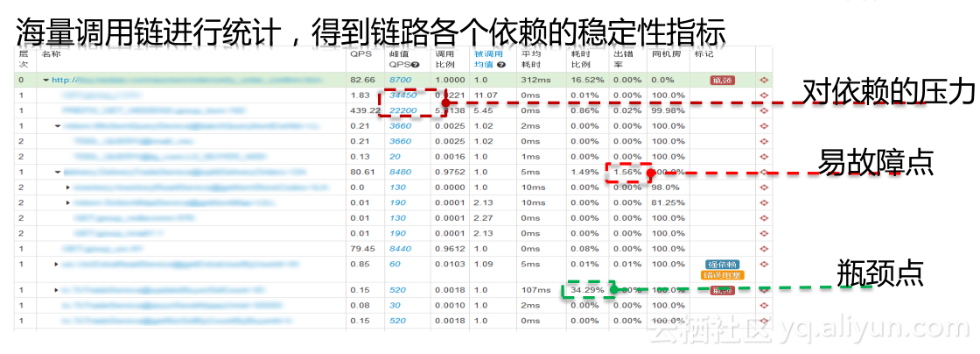
Task: Select the 0.9752 call ratio cell
Action: tap(450, 172)
